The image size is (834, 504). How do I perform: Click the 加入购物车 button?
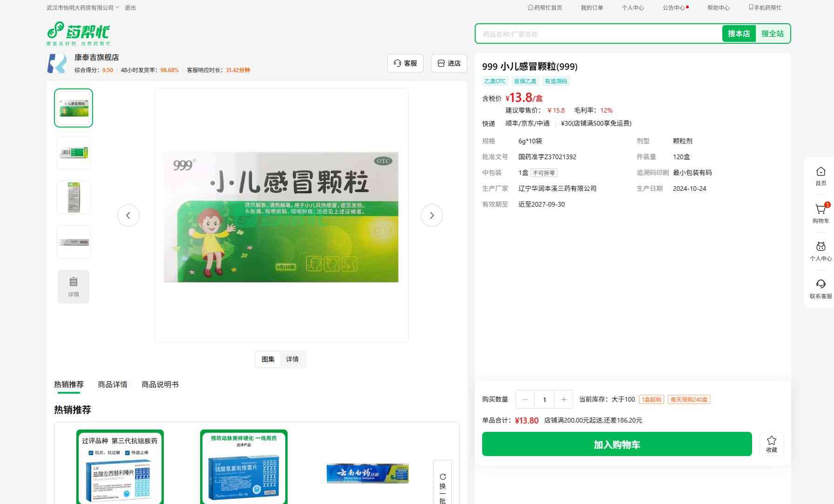coord(617,444)
